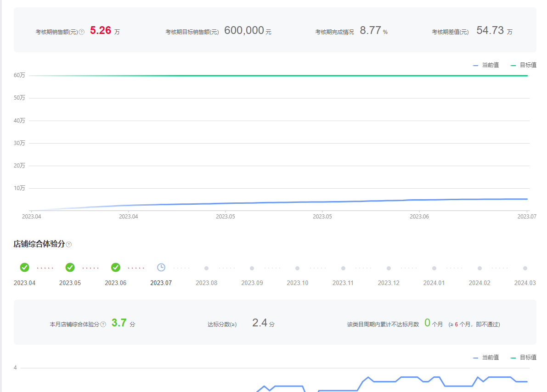Image resolution: width=547 pixels, height=392 pixels.
Task: Toggle 当前值 legend in the sales chart
Action: tap(486, 65)
